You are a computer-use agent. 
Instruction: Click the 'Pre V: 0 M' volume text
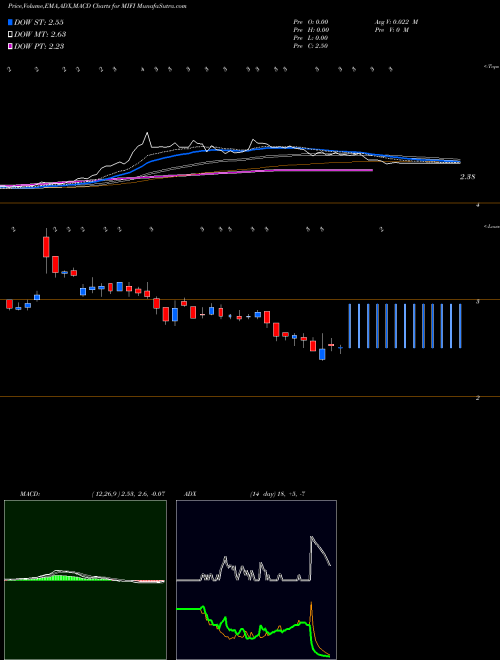tap(391, 30)
